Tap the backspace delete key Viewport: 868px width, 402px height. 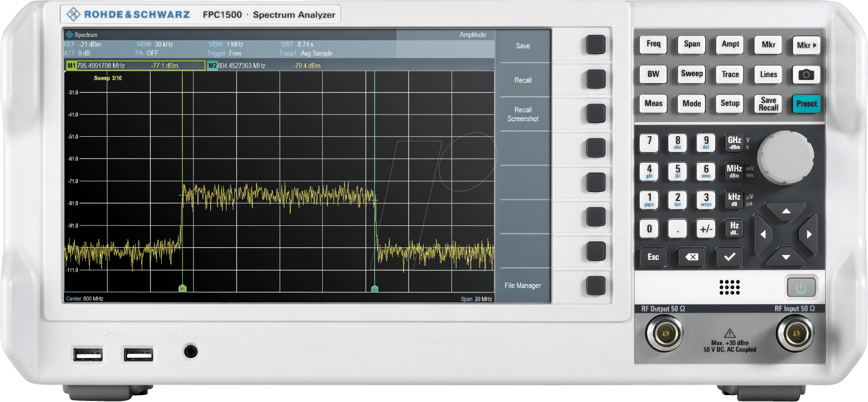click(x=691, y=257)
